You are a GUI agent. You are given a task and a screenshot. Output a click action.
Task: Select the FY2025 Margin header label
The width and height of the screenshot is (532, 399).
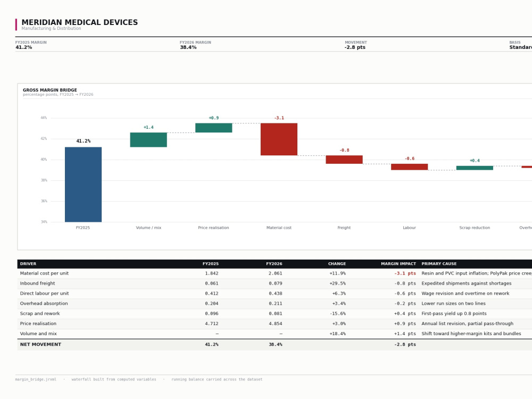click(x=31, y=43)
